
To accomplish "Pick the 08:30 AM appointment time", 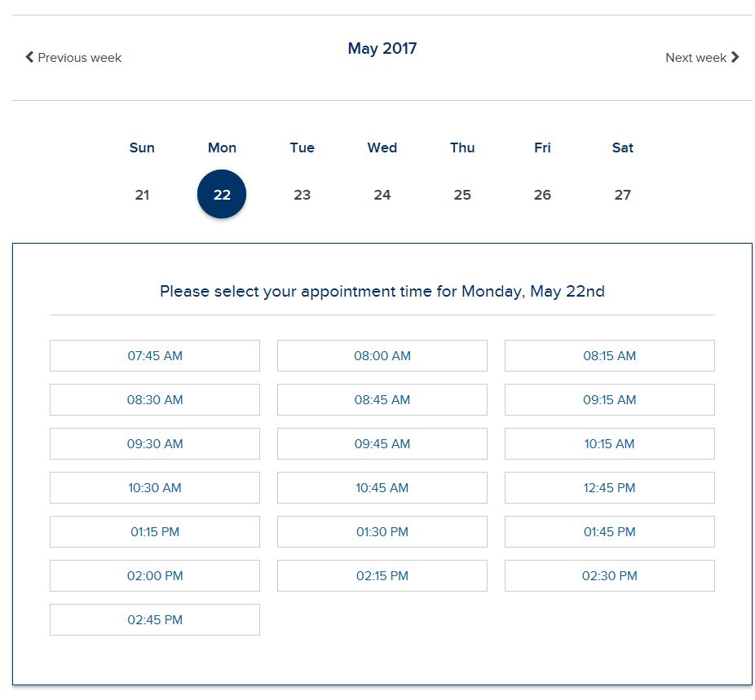I will click(x=155, y=400).
